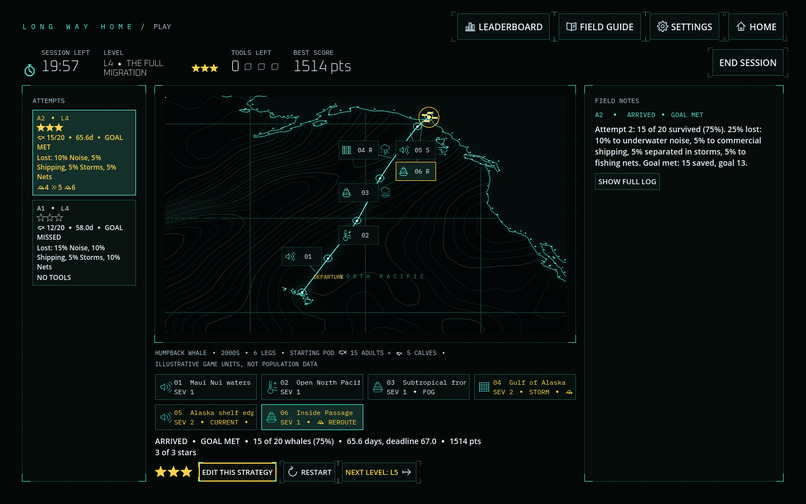This screenshot has height=504, width=806.
Task: Select the A1 goal-missed attempt card
Action: [84, 243]
